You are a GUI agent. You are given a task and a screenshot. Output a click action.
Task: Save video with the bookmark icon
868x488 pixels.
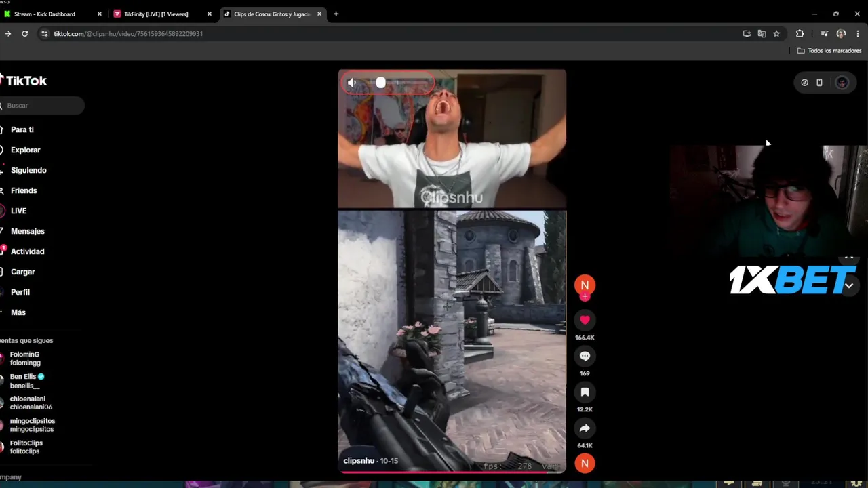585,392
